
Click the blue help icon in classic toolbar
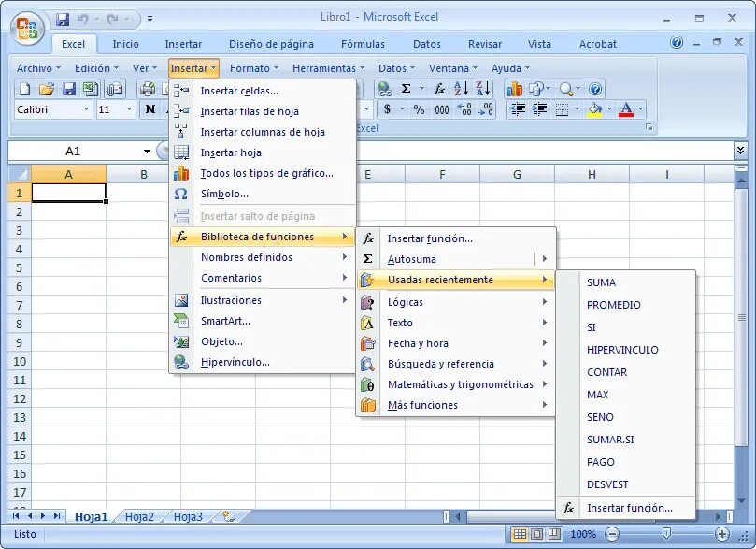(595, 89)
